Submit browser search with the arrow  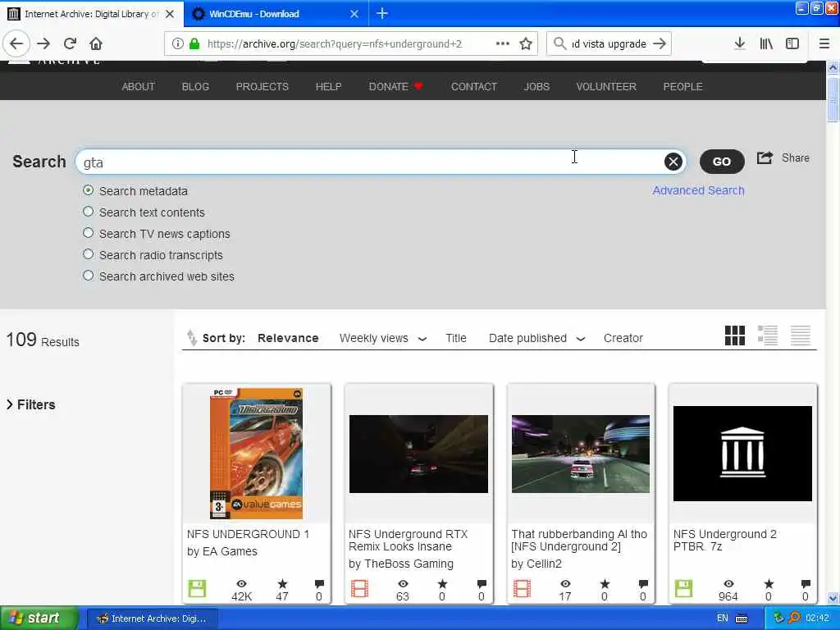click(660, 43)
